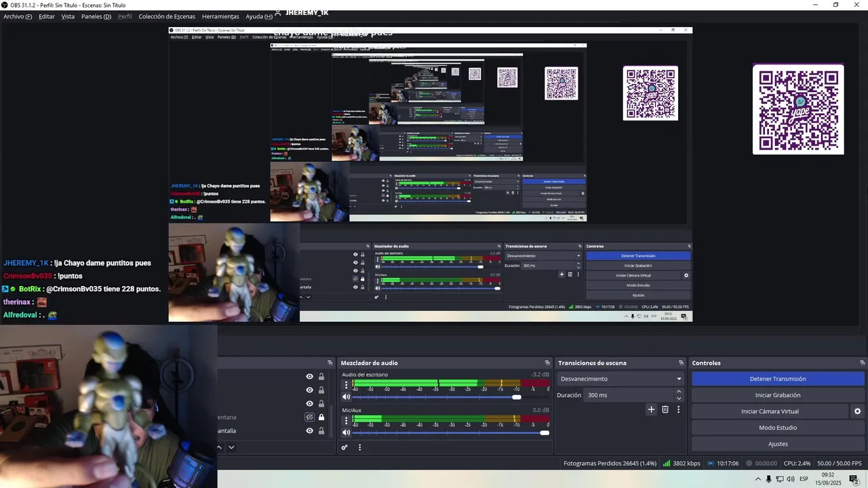
Task: Show hidden system tray icons chevron
Action: [x=758, y=479]
